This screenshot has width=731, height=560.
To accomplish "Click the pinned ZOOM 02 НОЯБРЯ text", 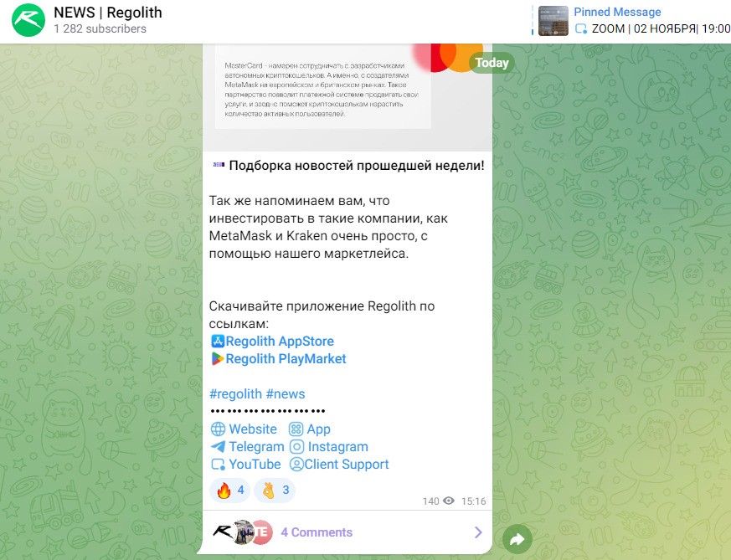I will [x=661, y=29].
